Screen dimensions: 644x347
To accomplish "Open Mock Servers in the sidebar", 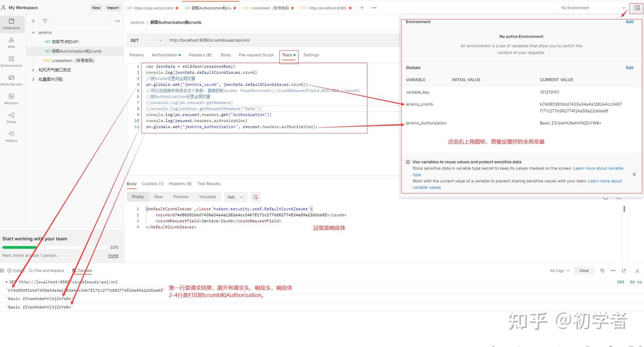I will tap(11, 81).
